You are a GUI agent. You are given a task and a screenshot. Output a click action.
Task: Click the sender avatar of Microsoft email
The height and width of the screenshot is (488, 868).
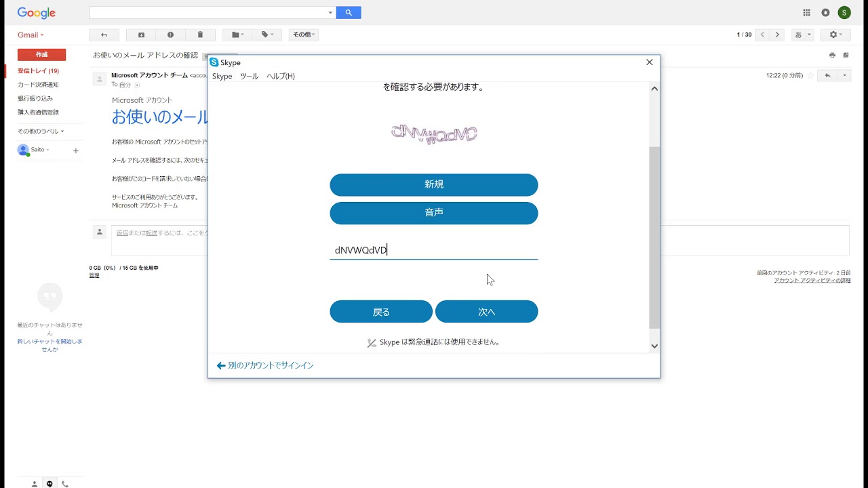pos(100,79)
